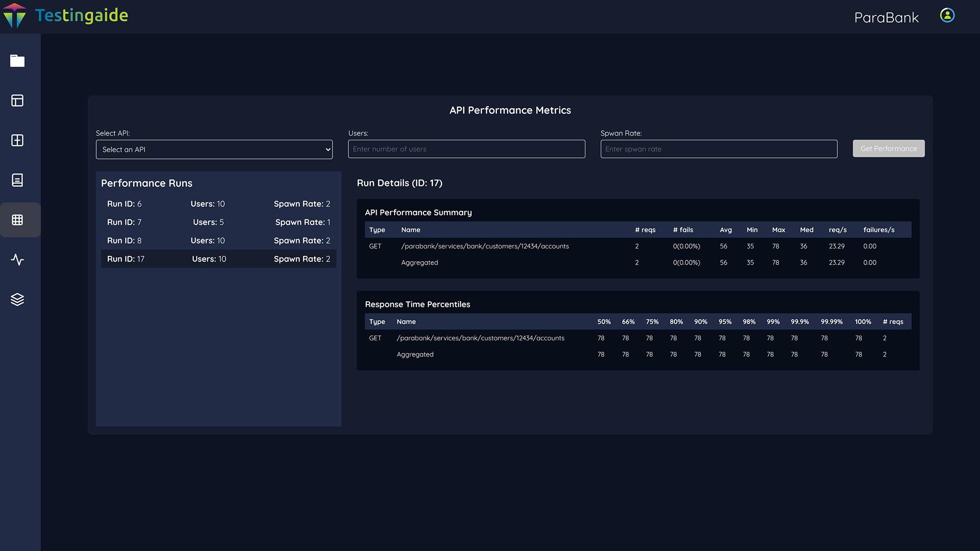Focus the Users number input field
This screenshot has width=980, height=551.
click(x=467, y=149)
